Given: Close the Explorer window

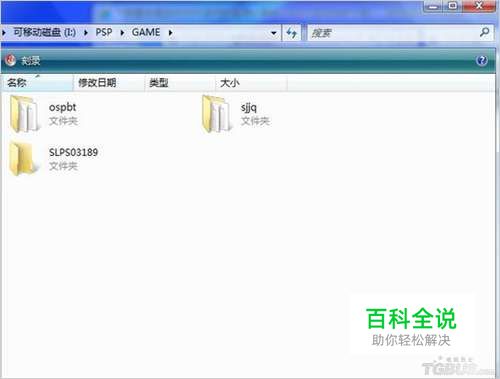Looking at the screenshot, I should tap(479, 6).
